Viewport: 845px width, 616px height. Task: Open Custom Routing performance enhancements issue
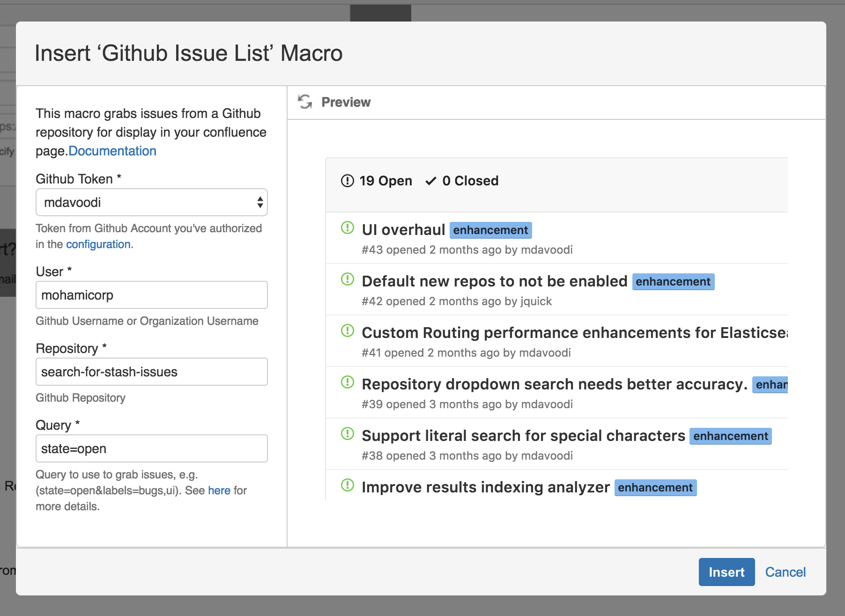coord(575,333)
